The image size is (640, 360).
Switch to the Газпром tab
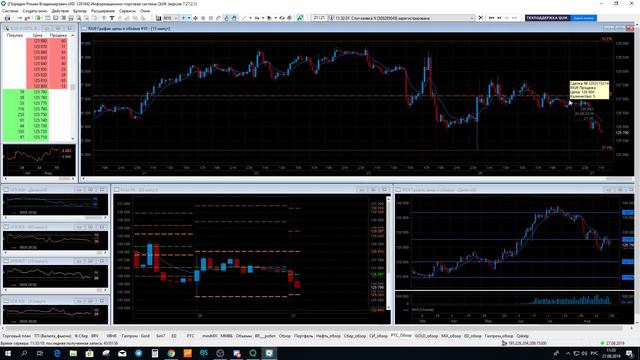point(129,336)
